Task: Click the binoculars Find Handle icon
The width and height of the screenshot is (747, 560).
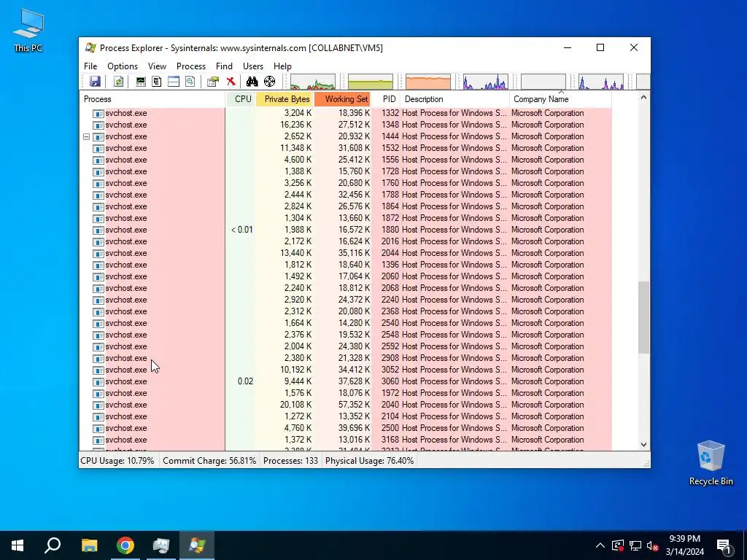Action: [x=252, y=82]
